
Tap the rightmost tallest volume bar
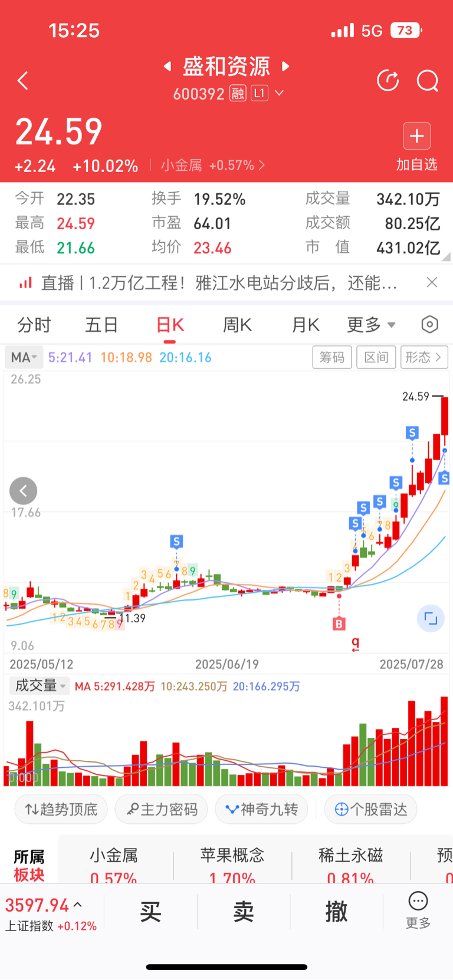[444, 741]
